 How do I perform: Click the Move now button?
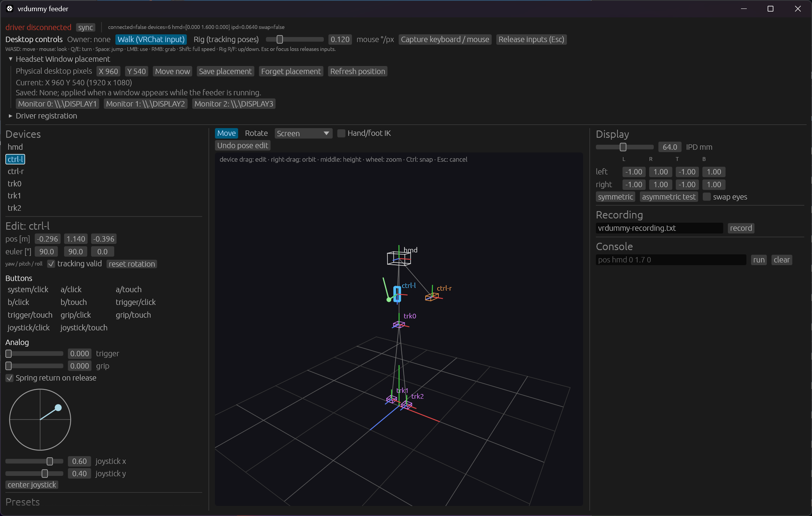pyautogui.click(x=172, y=71)
